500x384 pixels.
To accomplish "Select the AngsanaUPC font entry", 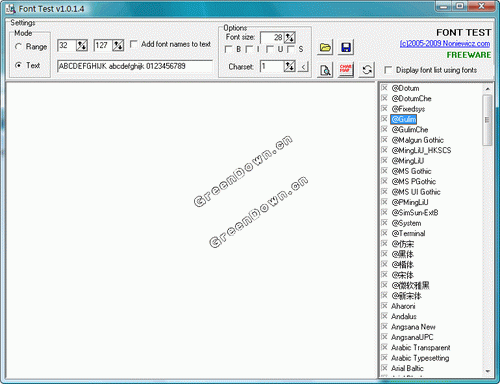I will [x=412, y=337].
